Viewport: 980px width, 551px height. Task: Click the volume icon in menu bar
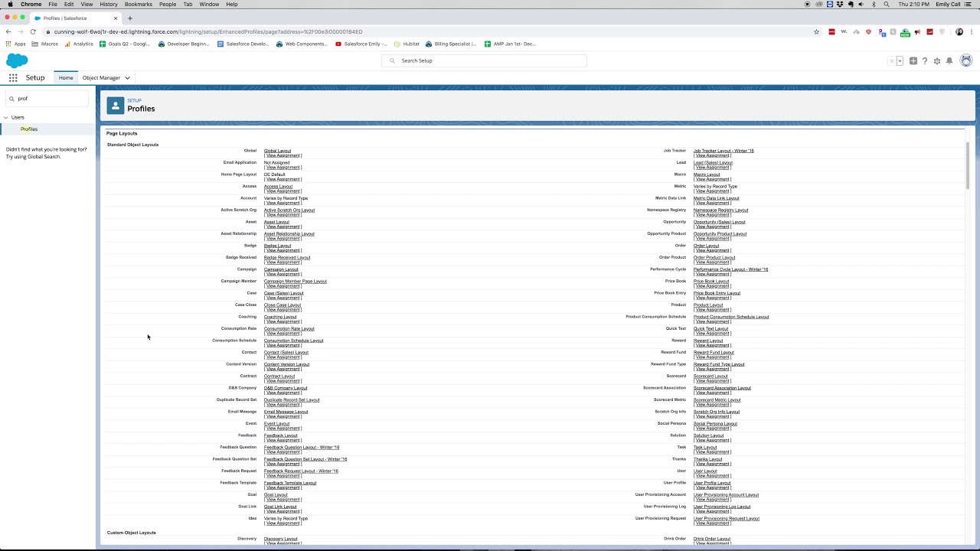pyautogui.click(x=861, y=4)
